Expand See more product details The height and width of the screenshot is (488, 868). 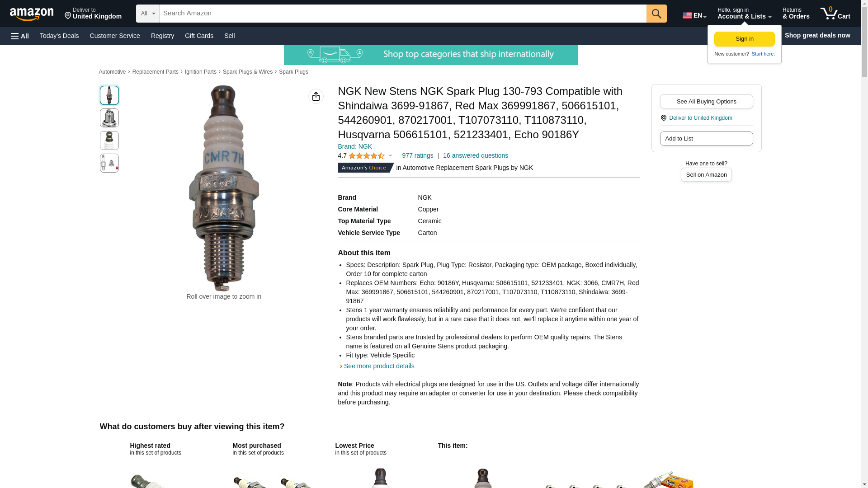[379, 366]
